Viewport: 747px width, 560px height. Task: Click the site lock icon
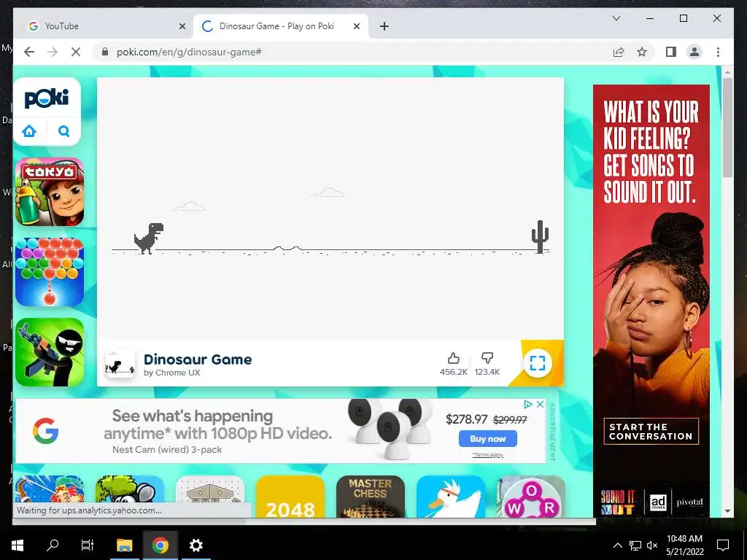105,52
